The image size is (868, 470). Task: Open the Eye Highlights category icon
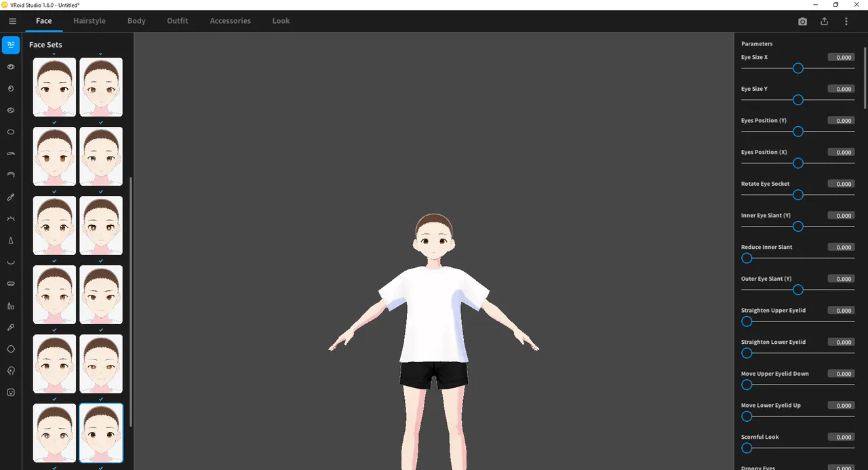(x=11, y=111)
